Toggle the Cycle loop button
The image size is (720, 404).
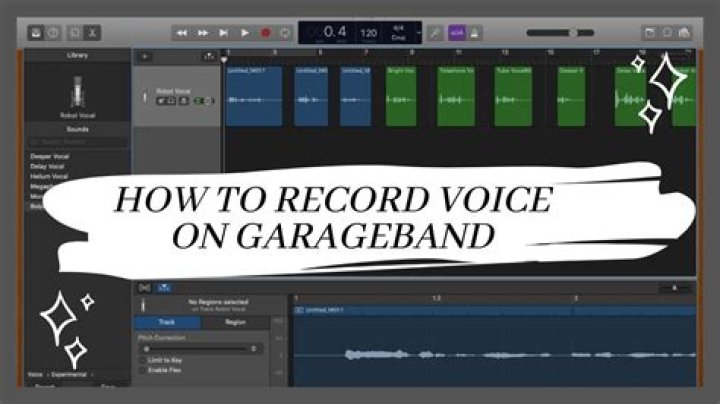coord(285,33)
